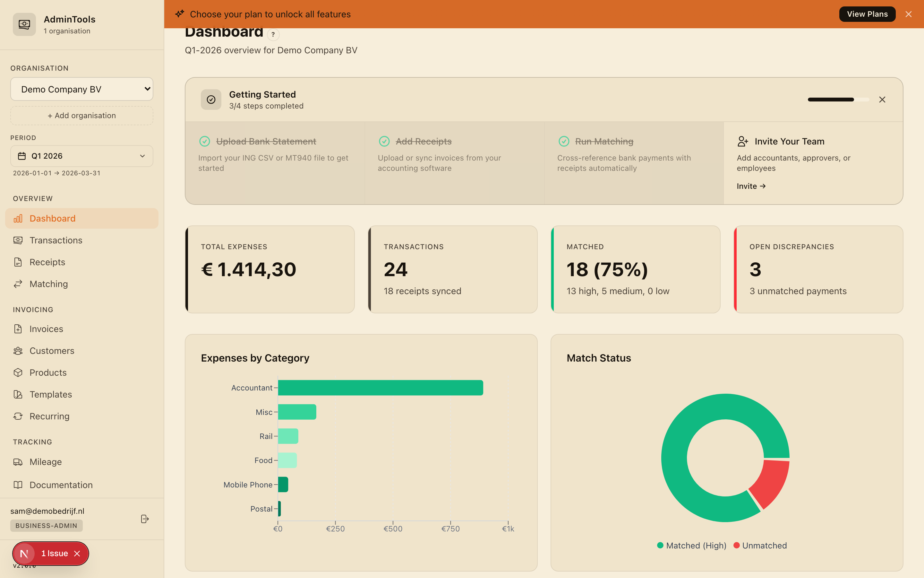Click the Mileage truck icon

18,462
